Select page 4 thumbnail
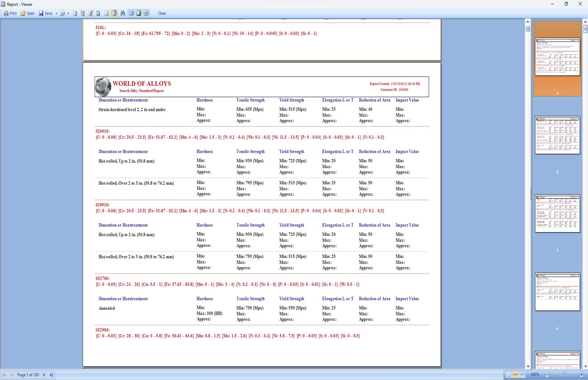Image resolution: width=588 pixels, height=380 pixels. (557, 292)
